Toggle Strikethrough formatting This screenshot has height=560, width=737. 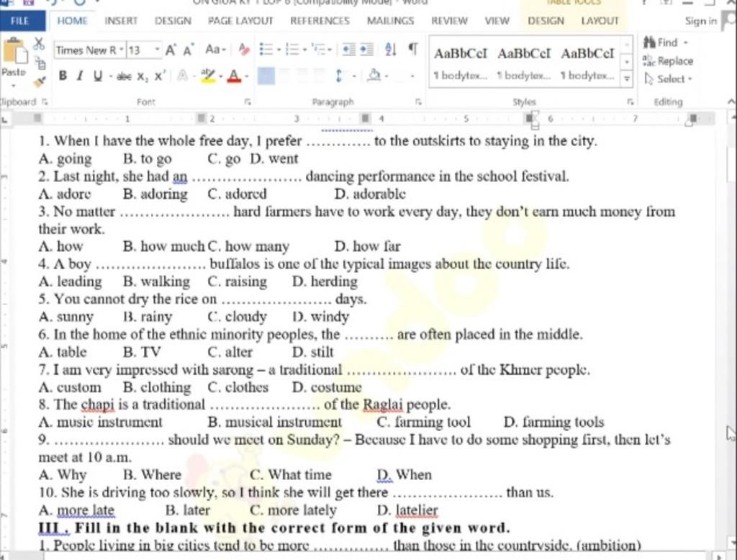pyautogui.click(x=124, y=76)
